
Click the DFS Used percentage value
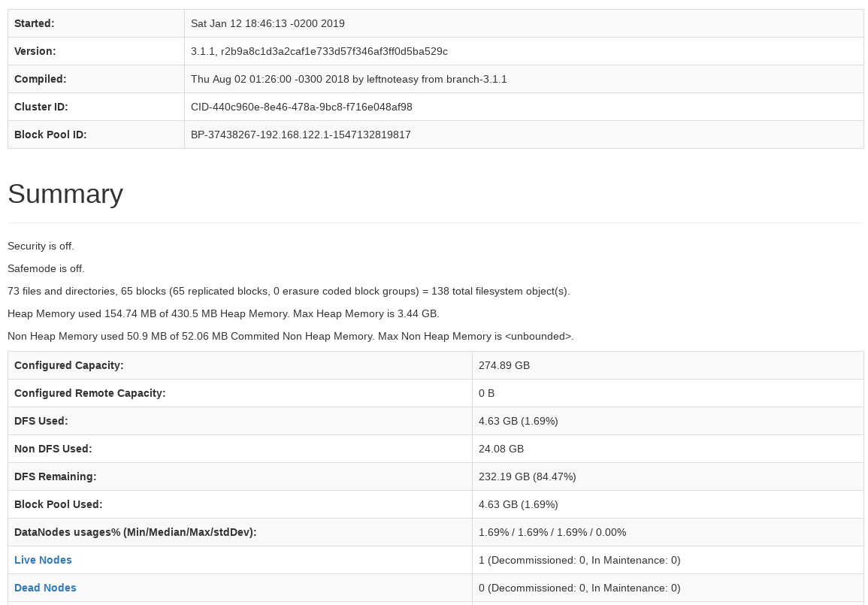(x=519, y=421)
